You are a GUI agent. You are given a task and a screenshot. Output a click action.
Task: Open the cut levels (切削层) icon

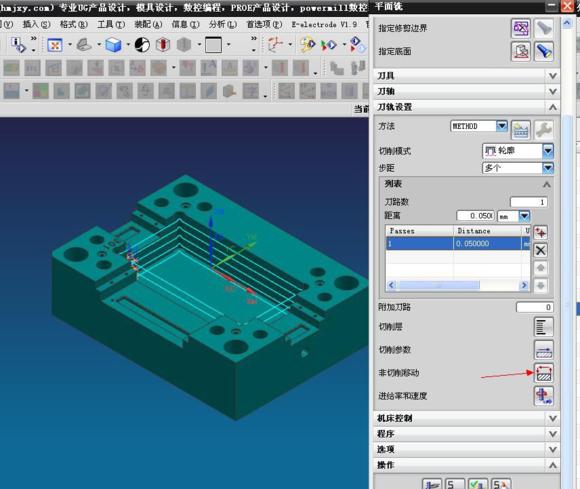(544, 327)
